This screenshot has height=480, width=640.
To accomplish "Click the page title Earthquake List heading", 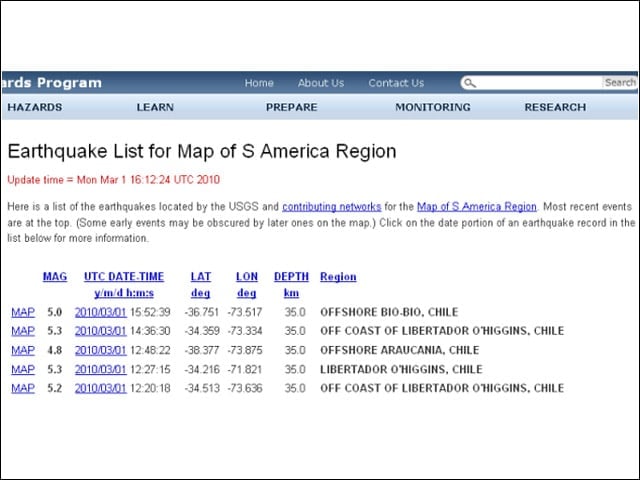I will pyautogui.click(x=202, y=151).
